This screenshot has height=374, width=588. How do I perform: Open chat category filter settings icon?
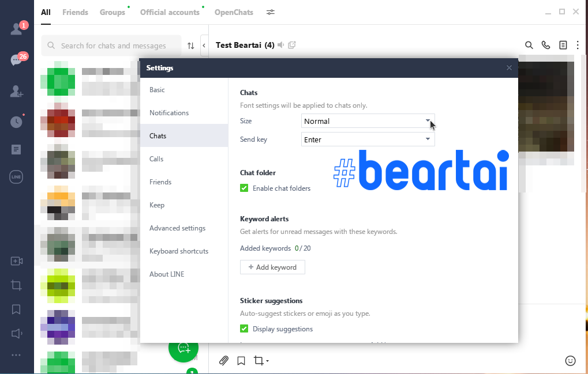tap(271, 12)
